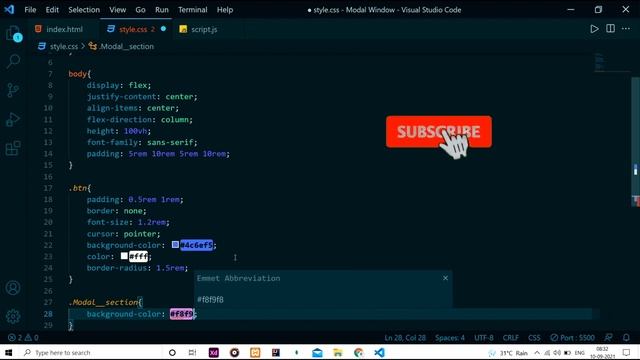Change line endings via CRLF
Viewport: 640px width, 360px height.
point(511,338)
